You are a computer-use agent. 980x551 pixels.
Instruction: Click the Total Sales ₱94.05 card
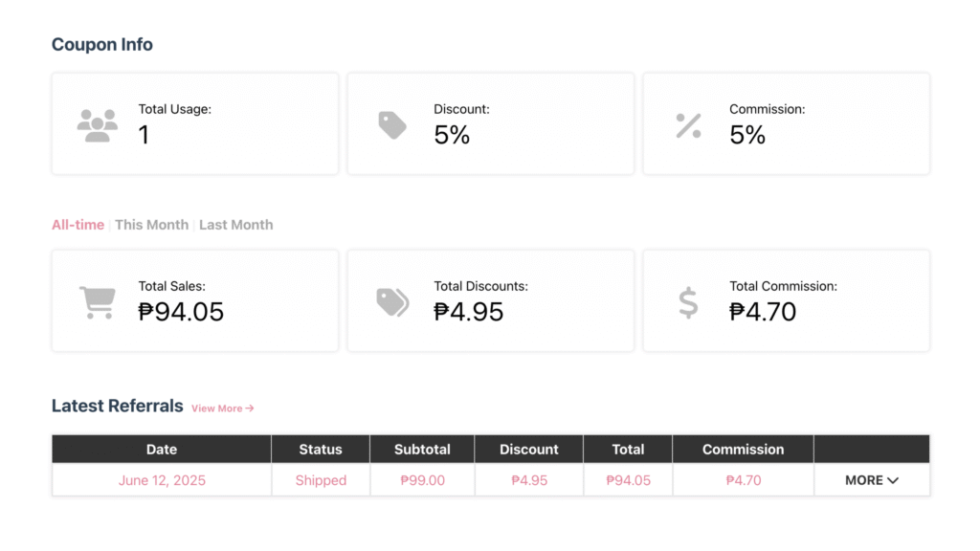195,301
